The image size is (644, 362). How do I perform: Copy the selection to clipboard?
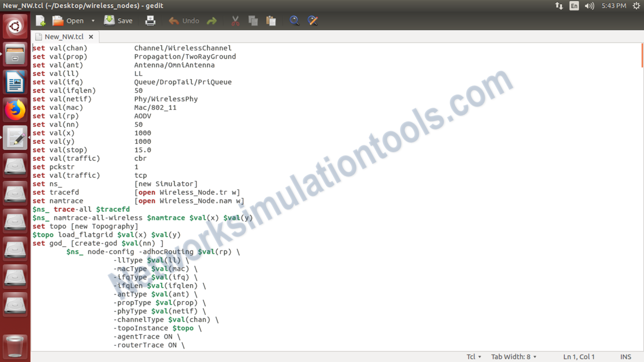tap(253, 20)
